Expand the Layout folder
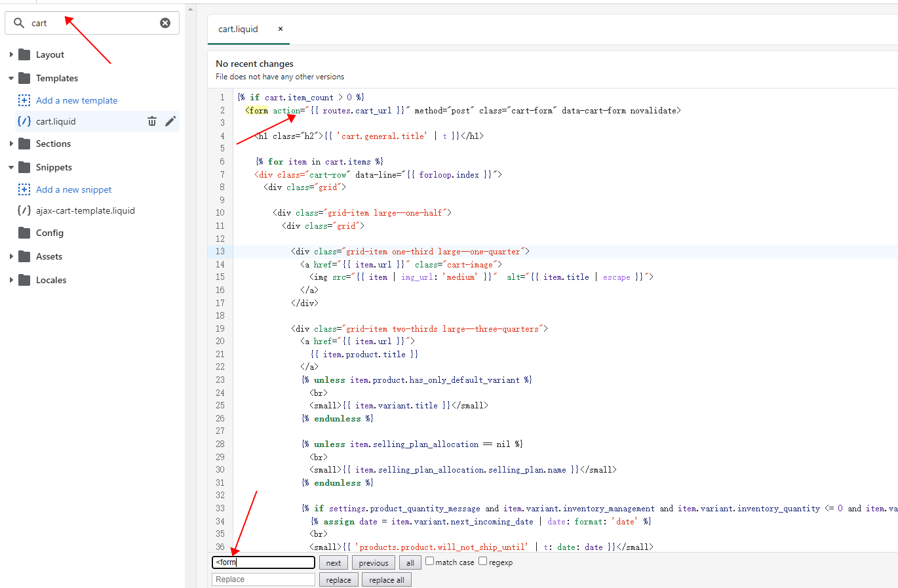The width and height of the screenshot is (898, 588). (x=11, y=54)
